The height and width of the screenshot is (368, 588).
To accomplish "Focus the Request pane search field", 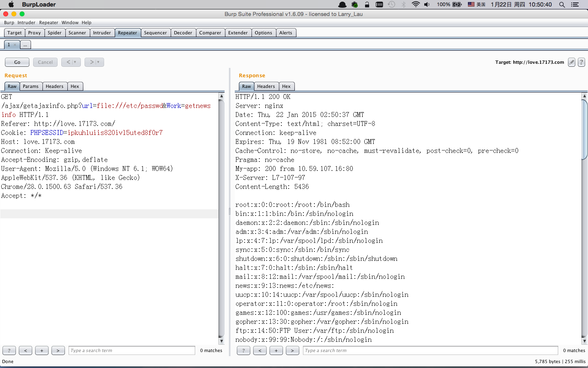I will pyautogui.click(x=132, y=350).
